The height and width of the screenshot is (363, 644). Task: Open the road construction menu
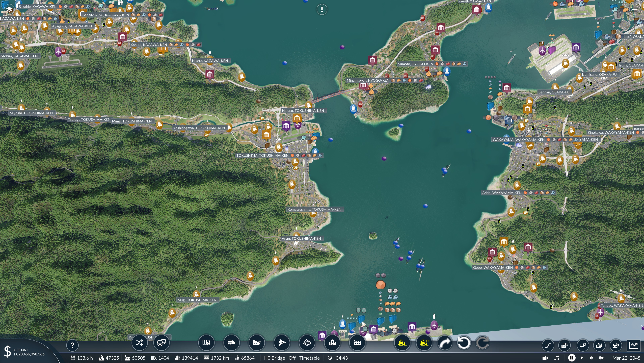[x=206, y=343]
